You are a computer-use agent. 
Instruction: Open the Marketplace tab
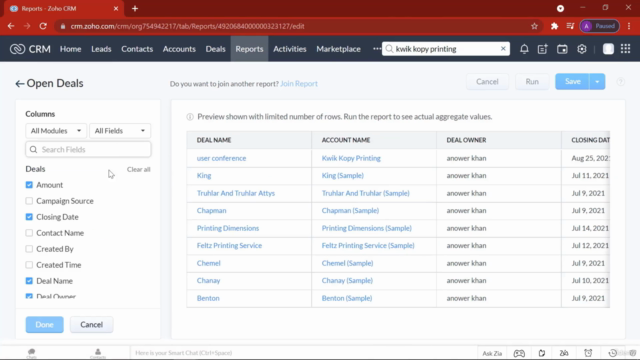(338, 49)
